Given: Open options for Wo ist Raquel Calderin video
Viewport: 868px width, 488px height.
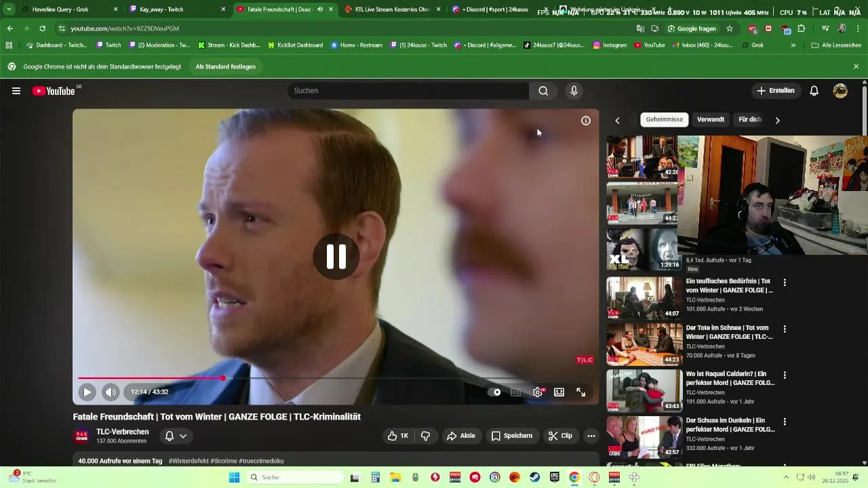Looking at the screenshot, I should pos(785,375).
